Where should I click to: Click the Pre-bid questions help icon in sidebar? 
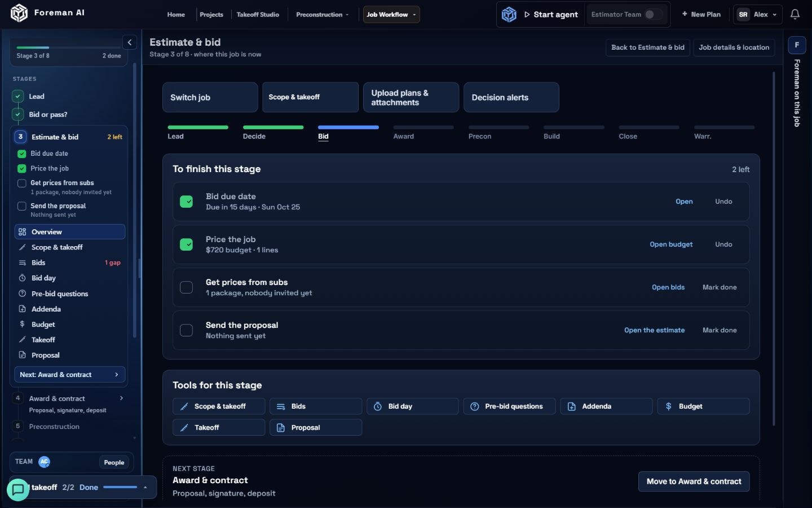pos(23,294)
